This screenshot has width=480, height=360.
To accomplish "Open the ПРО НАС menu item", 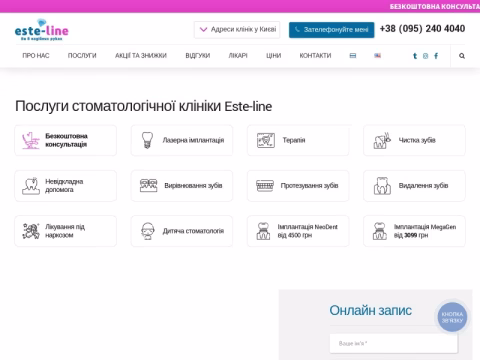I will [36, 56].
